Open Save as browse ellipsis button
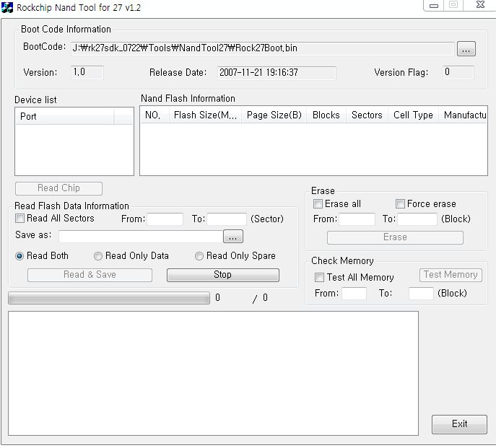The height and width of the screenshot is (448, 496). 233,237
